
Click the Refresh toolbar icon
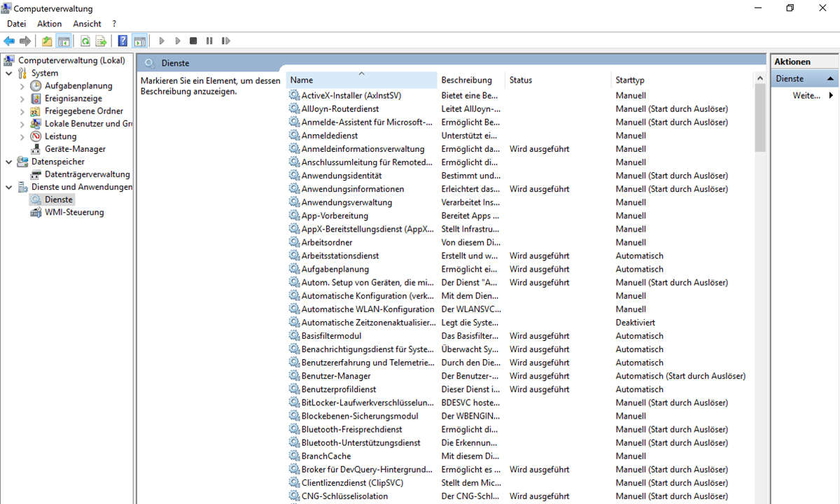tap(85, 41)
